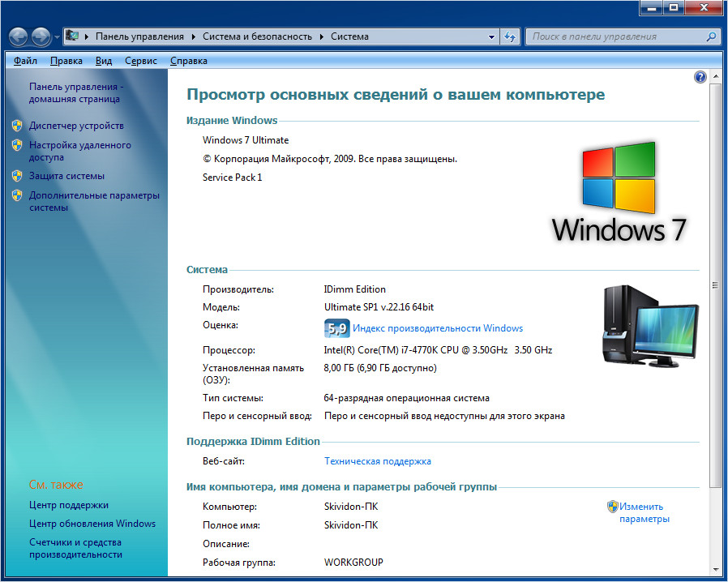This screenshot has height=582, width=728.
Task: Click the Windows 7 Ultimate edition text
Action: (246, 140)
